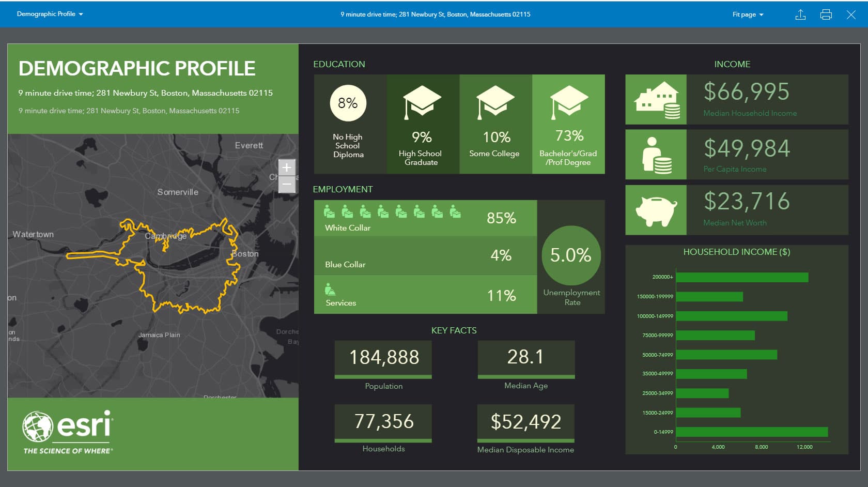
Task: Select the piggy bank Median Net Worth icon
Action: tap(656, 210)
